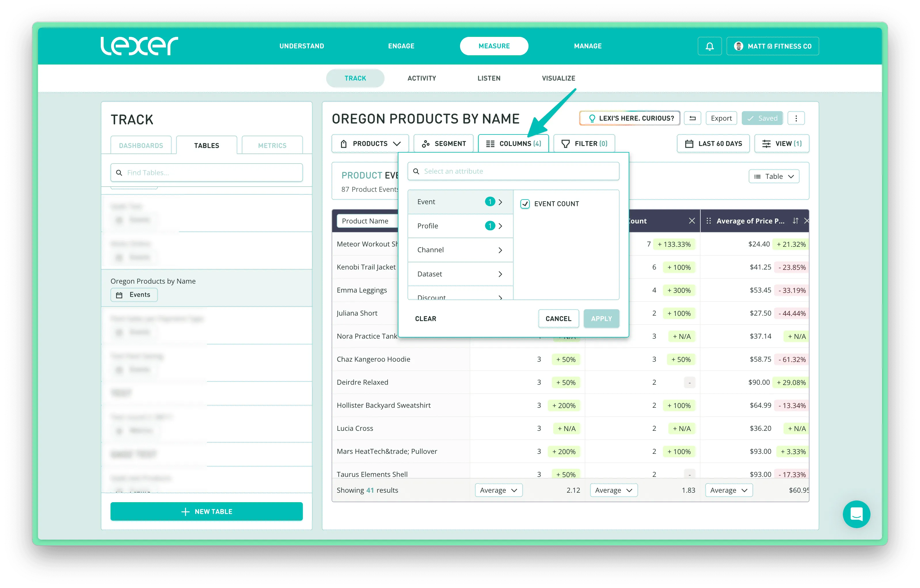Click the Select an attribute search field
The height and width of the screenshot is (588, 920).
(x=513, y=171)
